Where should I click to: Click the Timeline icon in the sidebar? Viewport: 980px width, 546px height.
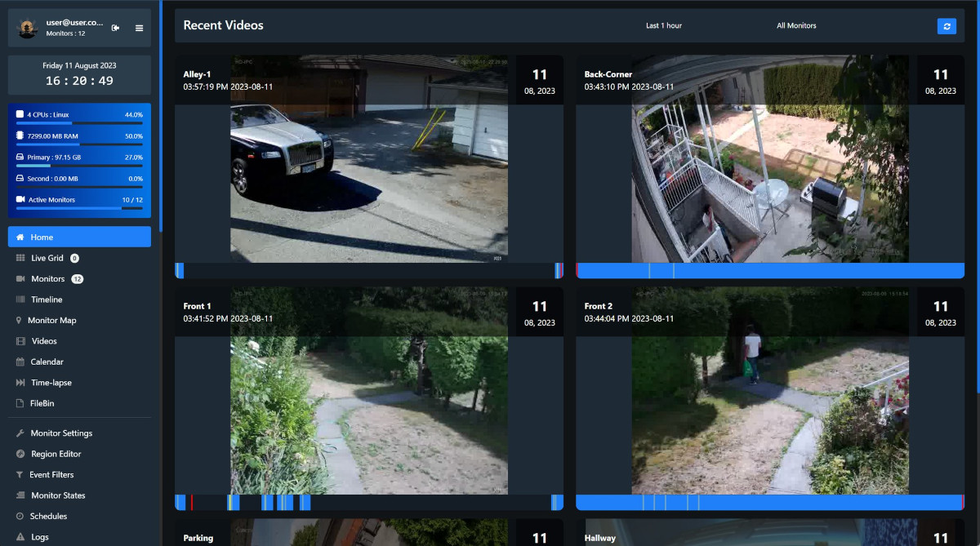20,300
